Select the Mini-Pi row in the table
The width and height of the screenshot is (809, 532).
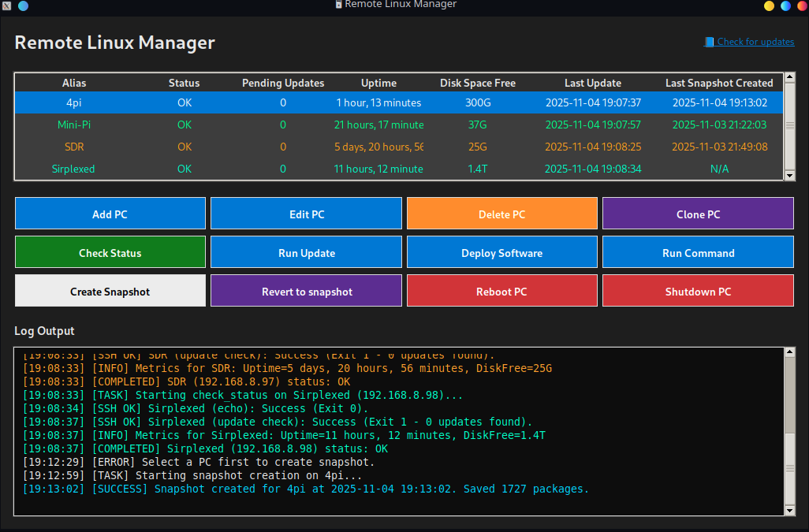click(74, 125)
